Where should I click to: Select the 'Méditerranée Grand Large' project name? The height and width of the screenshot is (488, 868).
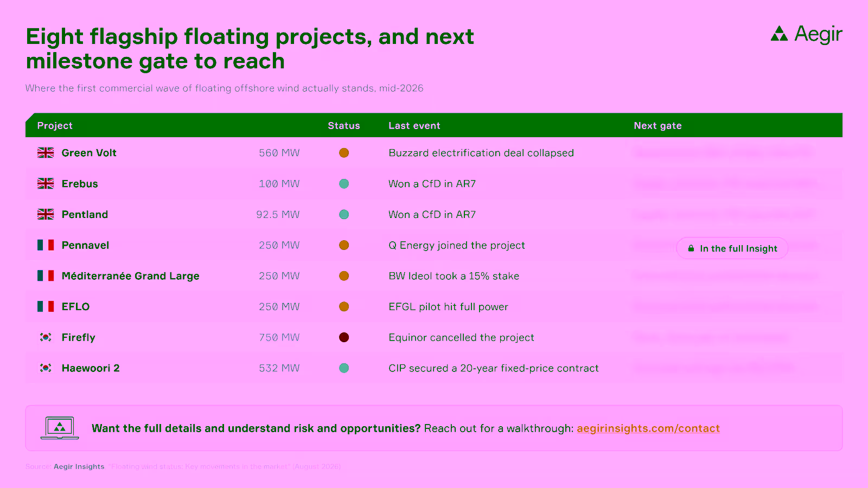pyautogui.click(x=130, y=276)
